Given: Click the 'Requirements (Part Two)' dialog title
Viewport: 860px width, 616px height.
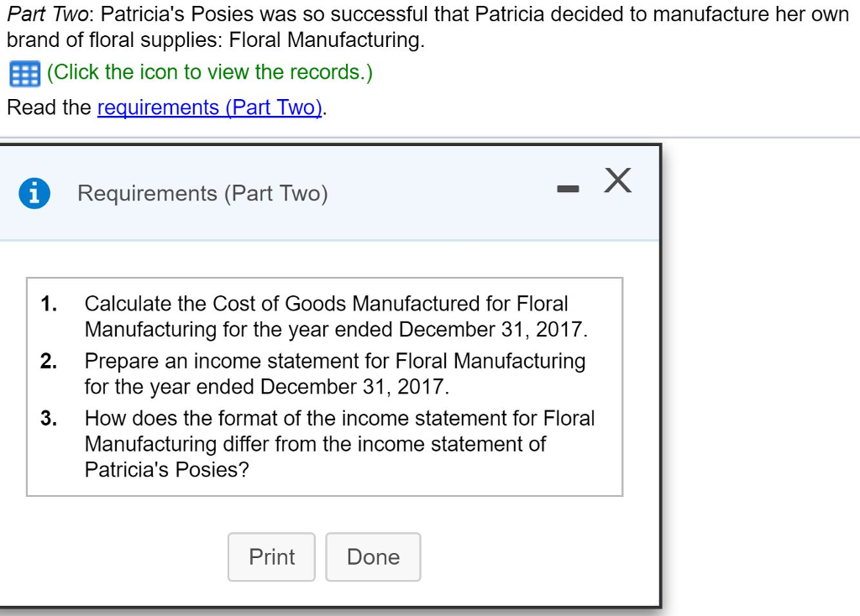Looking at the screenshot, I should tap(202, 194).
